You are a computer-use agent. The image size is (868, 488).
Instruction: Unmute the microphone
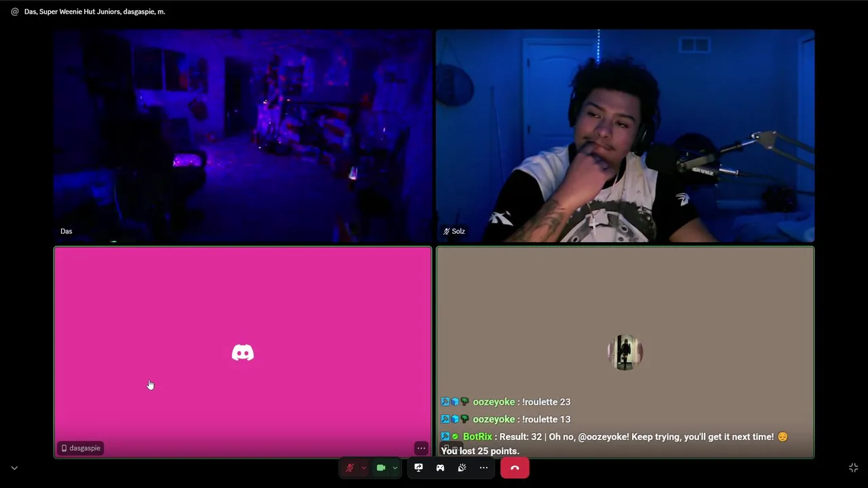pyautogui.click(x=350, y=468)
